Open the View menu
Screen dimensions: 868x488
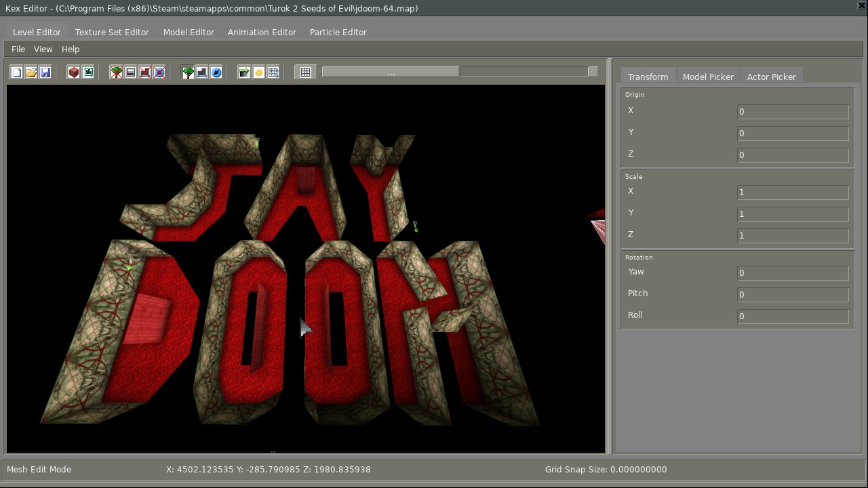pos(43,49)
